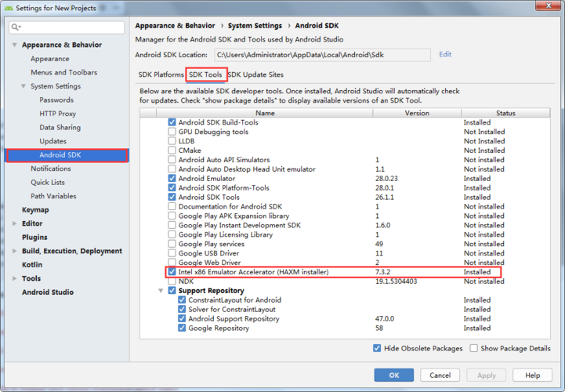Switch to the SDK Platforms tab

(161, 74)
